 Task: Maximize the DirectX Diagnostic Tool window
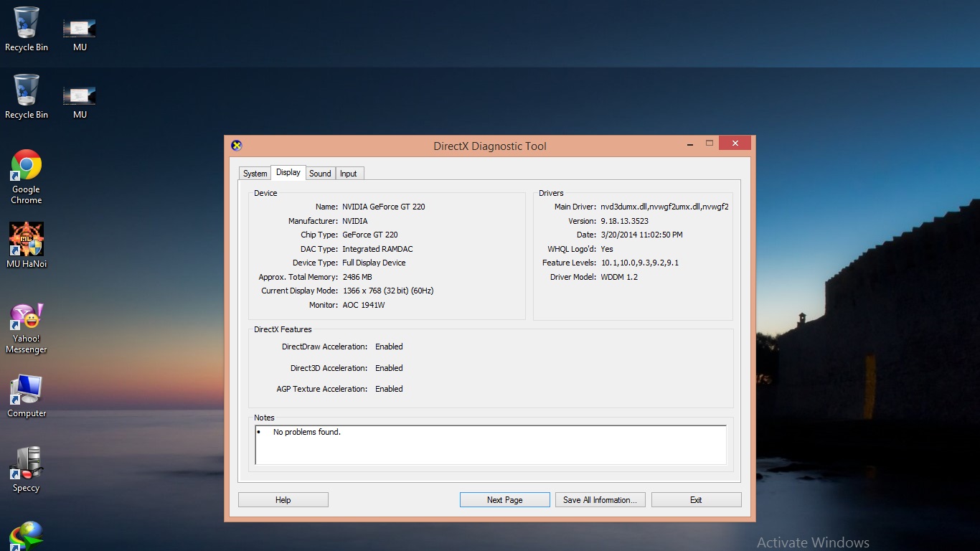(x=710, y=143)
